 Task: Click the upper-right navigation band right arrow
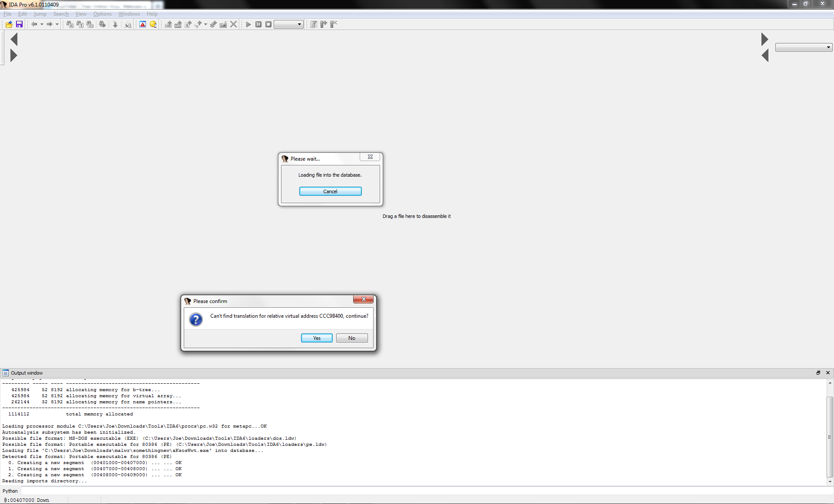pos(765,40)
